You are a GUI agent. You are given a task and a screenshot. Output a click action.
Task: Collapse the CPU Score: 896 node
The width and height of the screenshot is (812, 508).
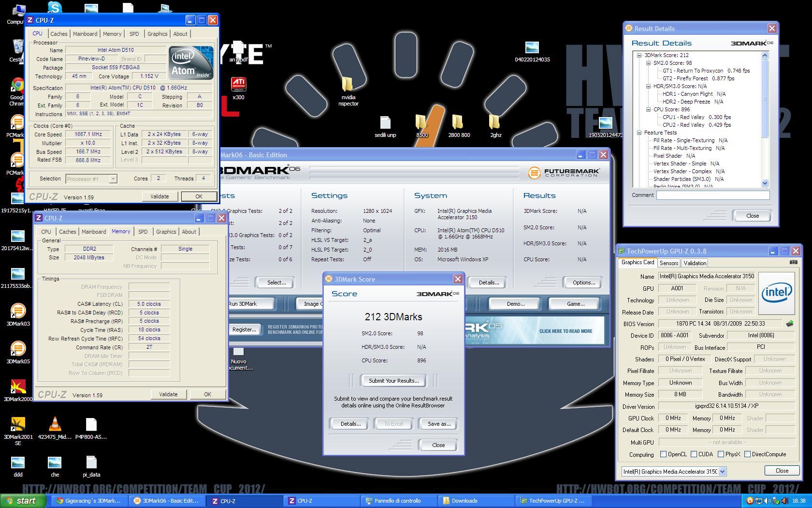[648, 109]
